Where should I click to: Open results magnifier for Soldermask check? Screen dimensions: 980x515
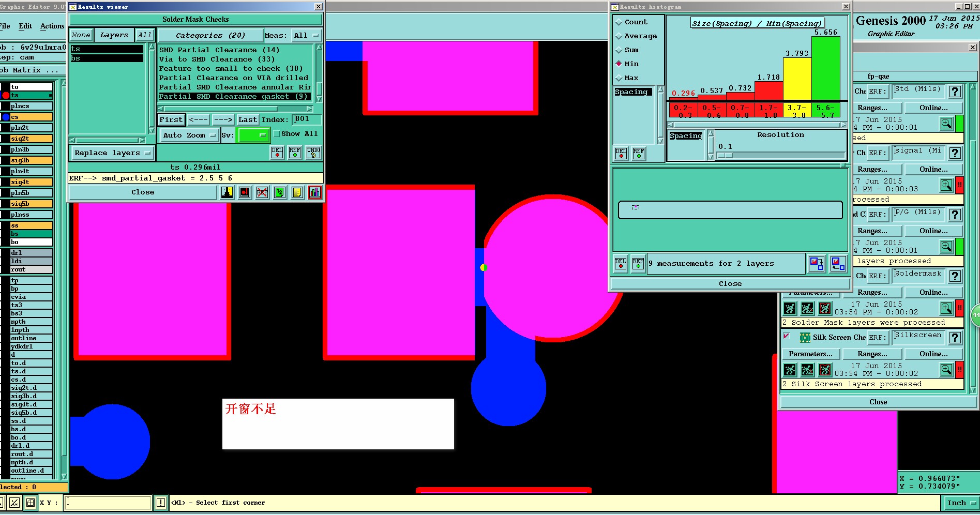click(x=946, y=308)
